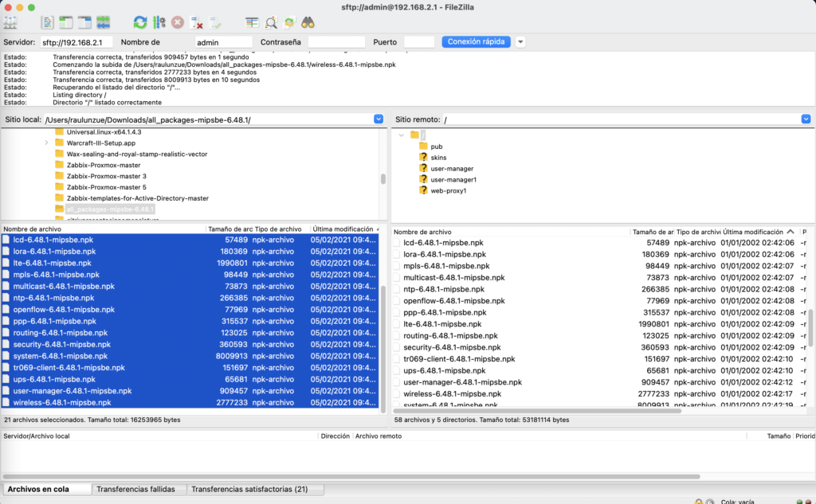Cancel the current operation icon
This screenshot has height=504, width=816.
[x=178, y=23]
